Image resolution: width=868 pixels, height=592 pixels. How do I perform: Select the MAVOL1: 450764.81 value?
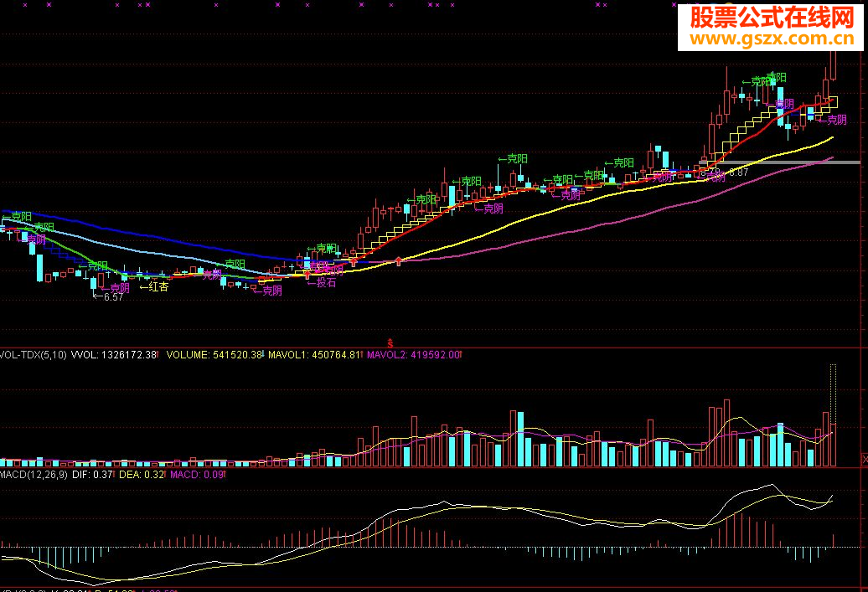314,355
